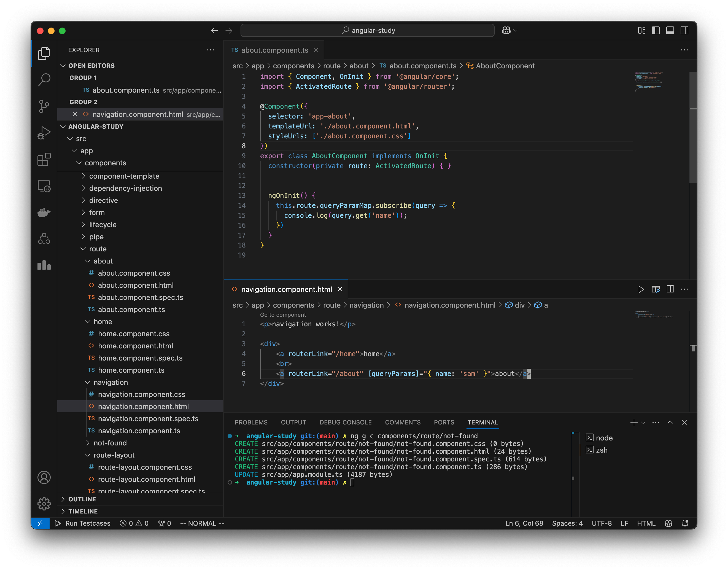
Task: Expand the OUTLINE section
Action: [82, 499]
